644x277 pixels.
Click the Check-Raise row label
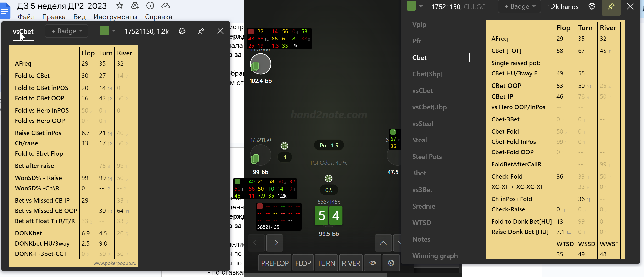coord(508,209)
